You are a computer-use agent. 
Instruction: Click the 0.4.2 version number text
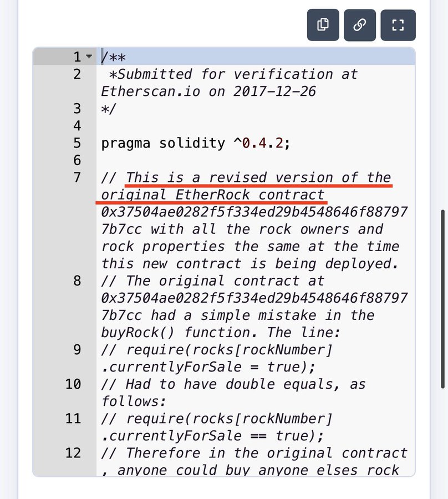coord(262,143)
